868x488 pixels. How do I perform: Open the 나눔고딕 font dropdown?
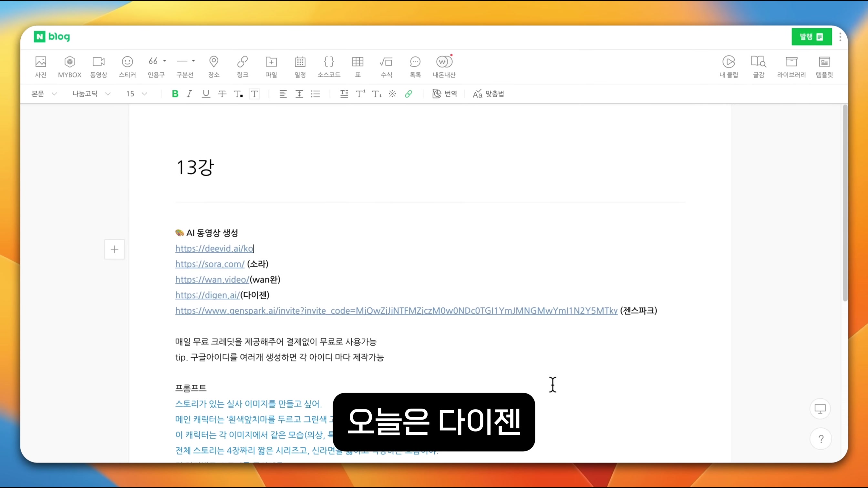click(x=91, y=94)
